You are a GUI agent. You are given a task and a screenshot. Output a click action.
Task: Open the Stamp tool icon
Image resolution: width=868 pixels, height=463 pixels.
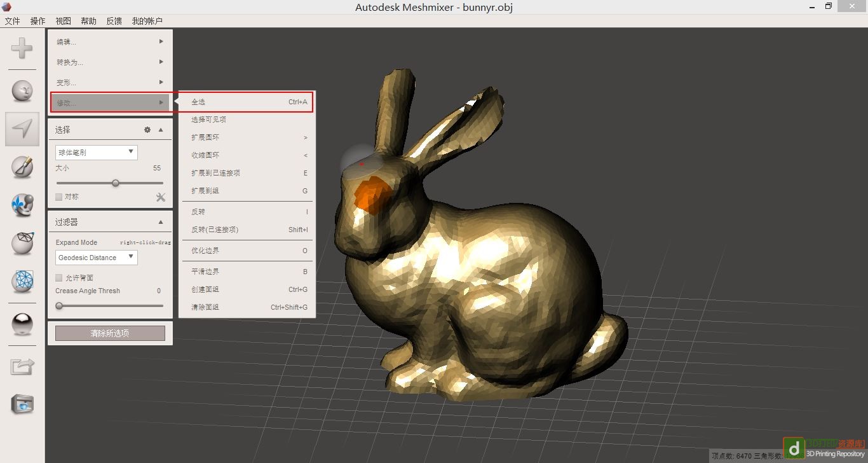(x=22, y=205)
